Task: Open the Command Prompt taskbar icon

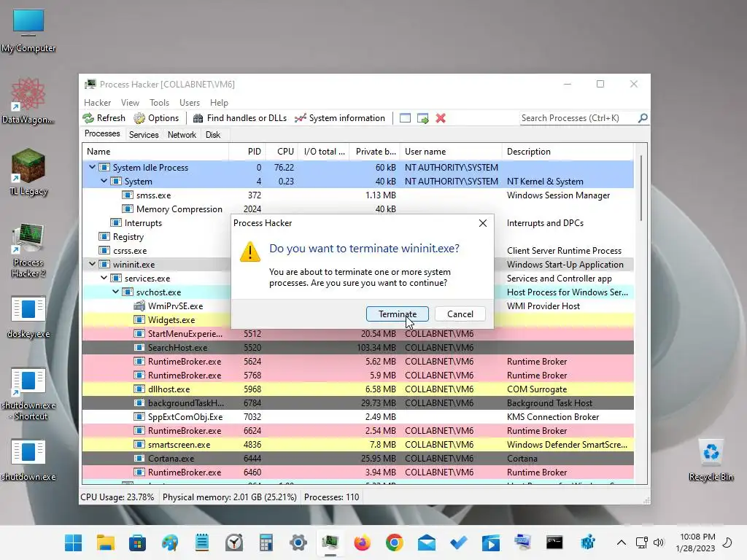Action: pos(554,542)
